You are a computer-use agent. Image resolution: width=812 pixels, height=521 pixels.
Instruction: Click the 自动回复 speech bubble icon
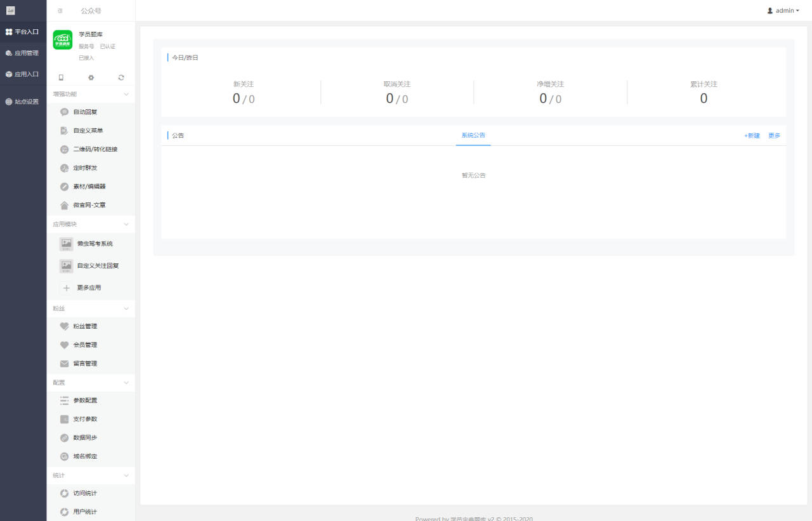(x=64, y=112)
